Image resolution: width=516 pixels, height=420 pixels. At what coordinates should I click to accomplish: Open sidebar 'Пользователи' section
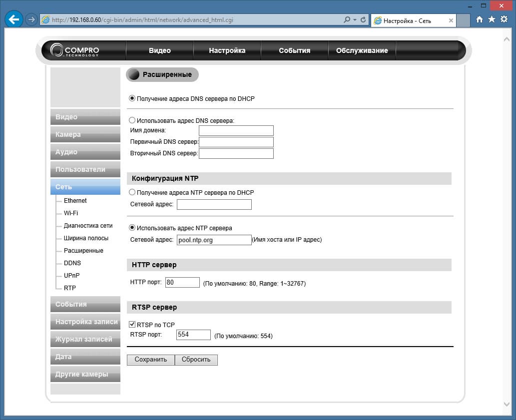[85, 169]
